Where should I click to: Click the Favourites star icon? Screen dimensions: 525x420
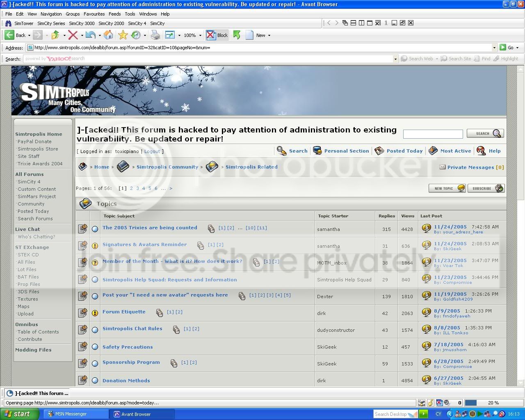tap(123, 35)
